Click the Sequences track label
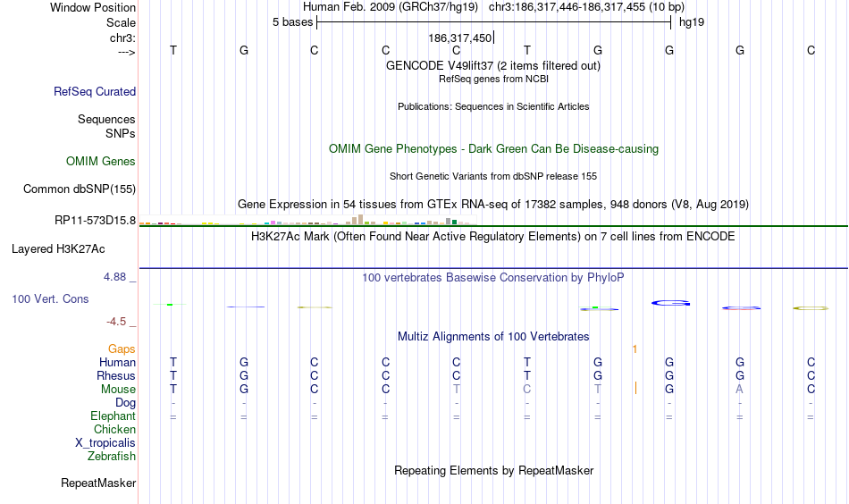The image size is (849, 504). [106, 119]
